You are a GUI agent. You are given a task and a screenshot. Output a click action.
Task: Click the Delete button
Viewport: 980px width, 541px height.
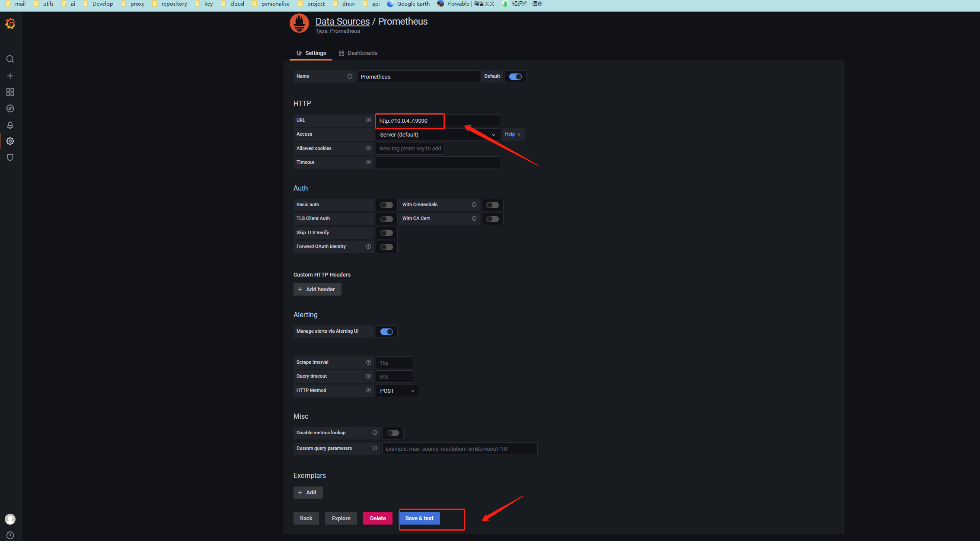(x=378, y=519)
